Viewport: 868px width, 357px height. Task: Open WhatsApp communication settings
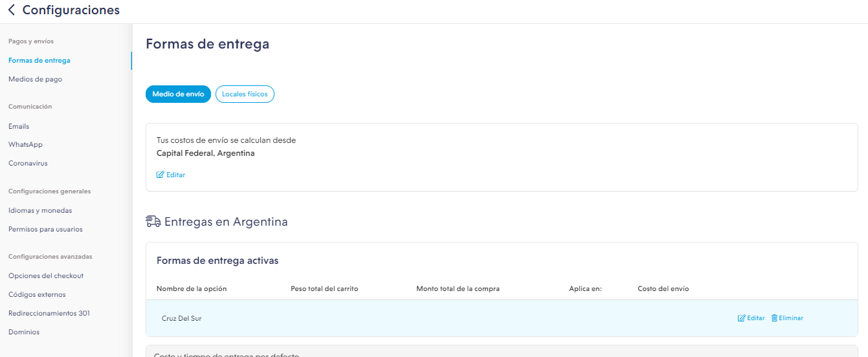tap(25, 145)
